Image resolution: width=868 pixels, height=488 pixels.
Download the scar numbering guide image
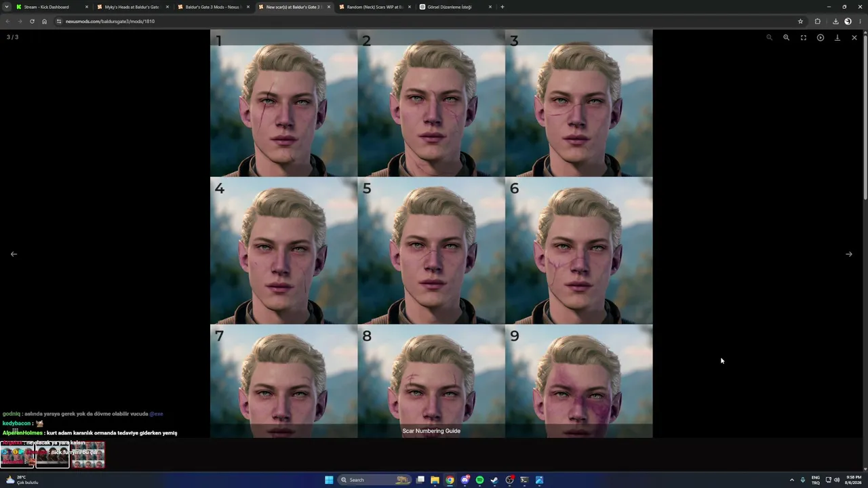pos(837,37)
